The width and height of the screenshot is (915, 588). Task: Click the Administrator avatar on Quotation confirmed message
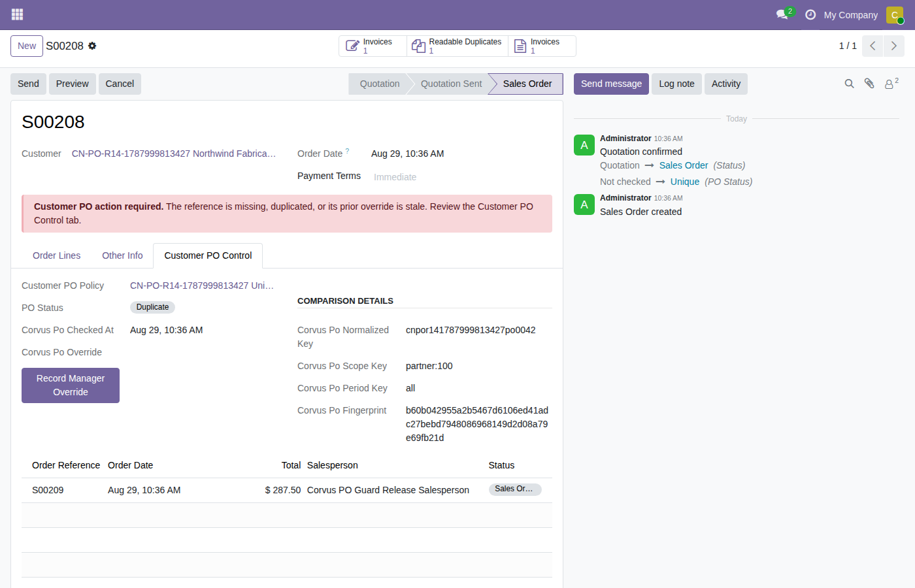(584, 145)
